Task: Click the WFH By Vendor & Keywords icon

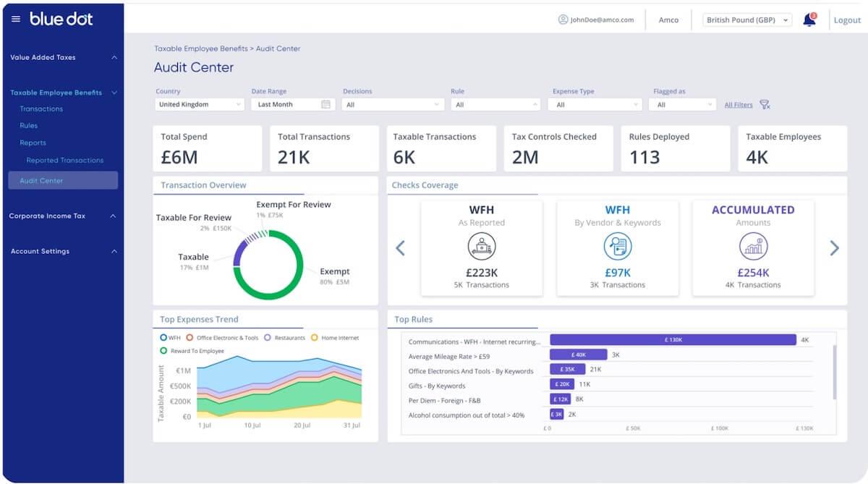Action: click(x=617, y=247)
